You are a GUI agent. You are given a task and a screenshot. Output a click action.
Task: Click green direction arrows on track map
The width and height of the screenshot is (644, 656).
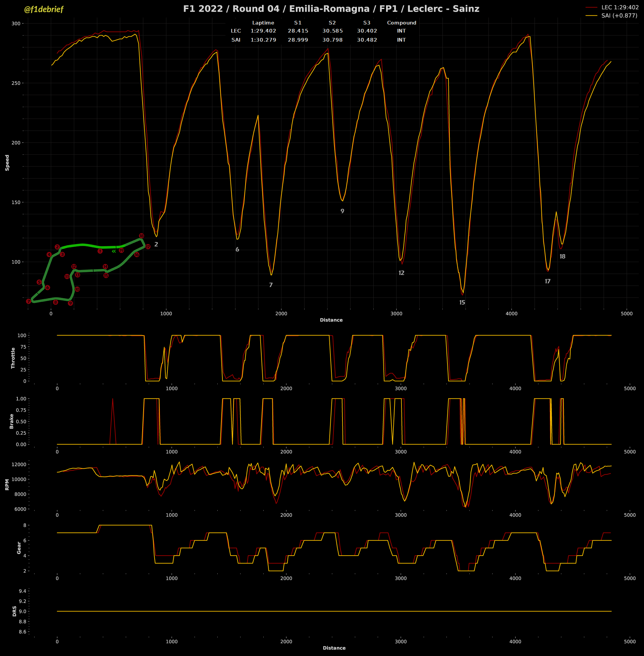tap(114, 251)
